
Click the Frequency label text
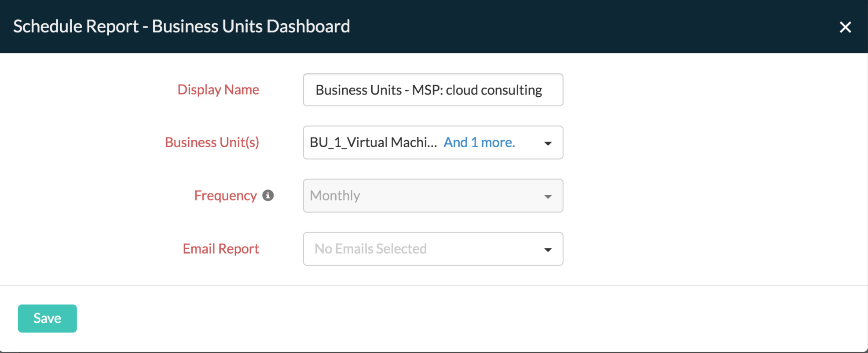[225, 196]
